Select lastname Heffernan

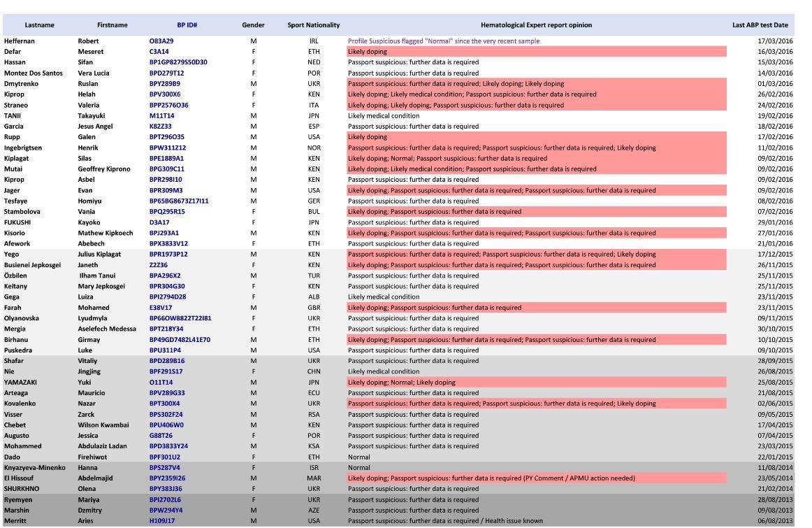19,41
